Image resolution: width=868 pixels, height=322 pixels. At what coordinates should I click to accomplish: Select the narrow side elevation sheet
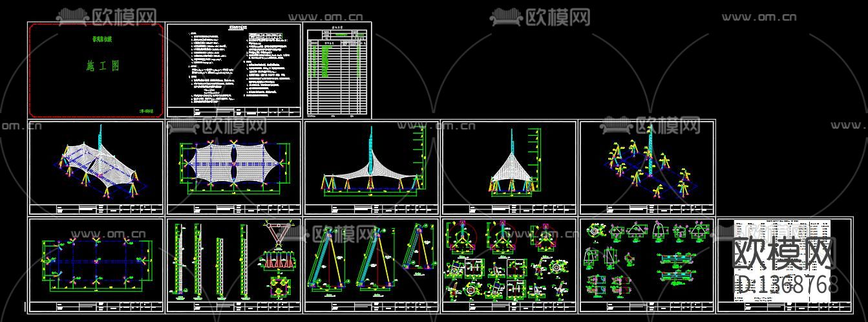pyautogui.click(x=509, y=167)
